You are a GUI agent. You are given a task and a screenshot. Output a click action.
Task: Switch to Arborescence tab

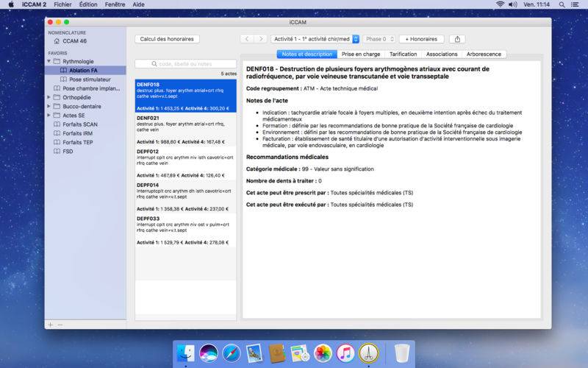point(484,54)
